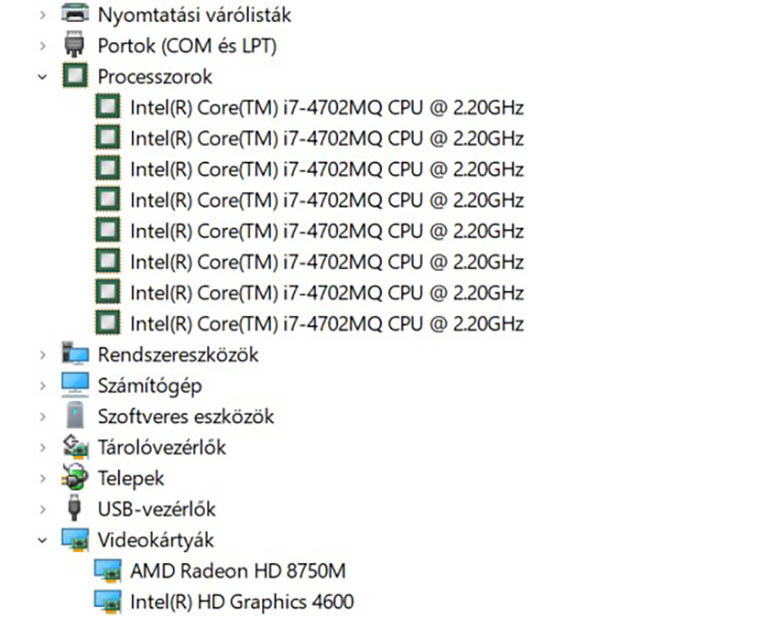Click the Rendszereszközök folder-monitor icon
Screen dimensions: 772x640
tap(75, 353)
